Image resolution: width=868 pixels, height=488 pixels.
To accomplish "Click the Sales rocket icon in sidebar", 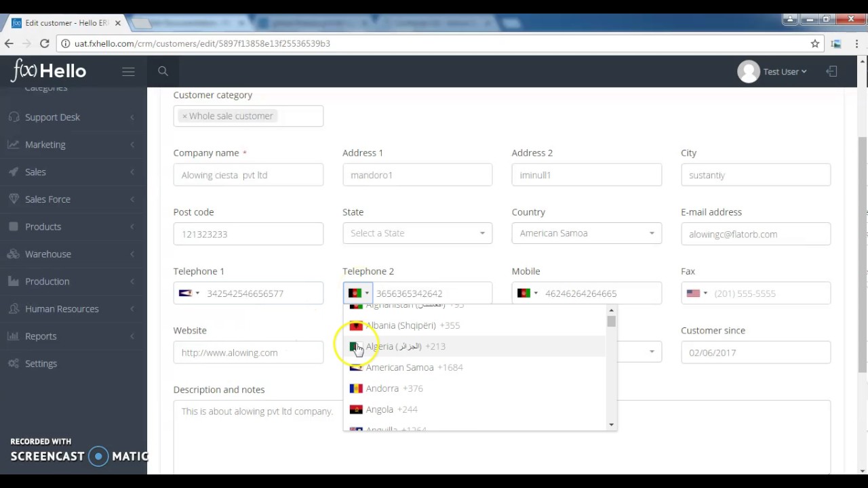I will click(x=14, y=172).
